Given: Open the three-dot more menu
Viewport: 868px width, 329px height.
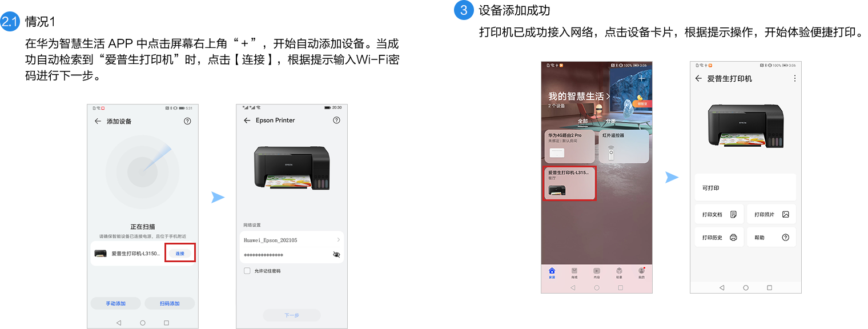Looking at the screenshot, I should [794, 78].
